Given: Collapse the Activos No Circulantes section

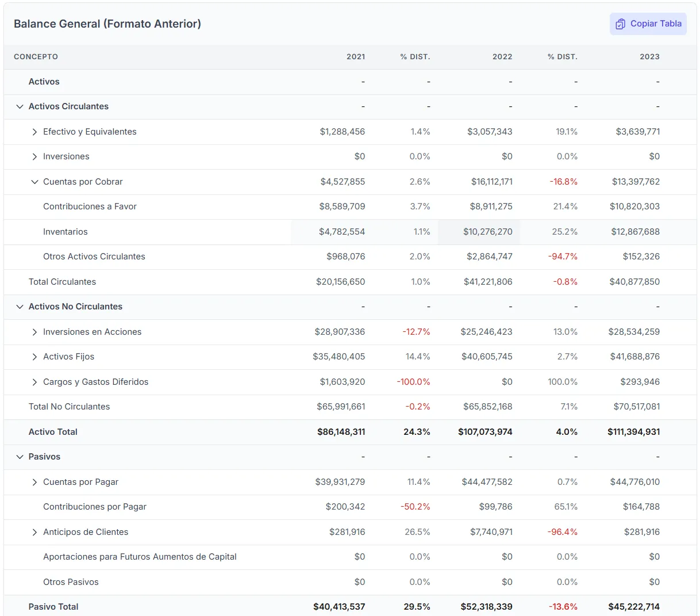Looking at the screenshot, I should pyautogui.click(x=20, y=307).
